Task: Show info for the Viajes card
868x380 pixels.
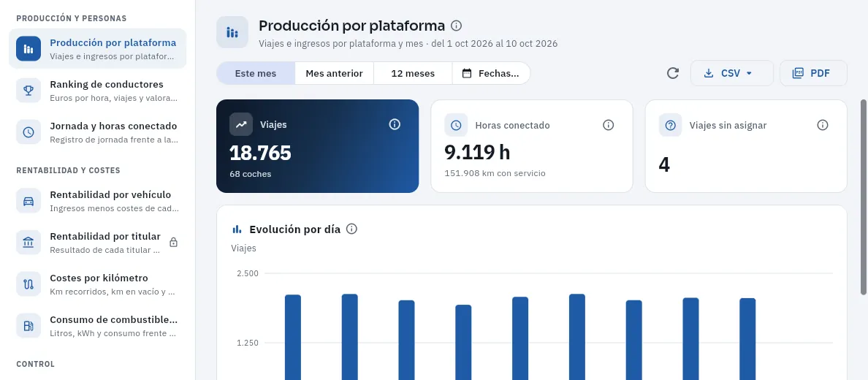Action: coord(394,124)
